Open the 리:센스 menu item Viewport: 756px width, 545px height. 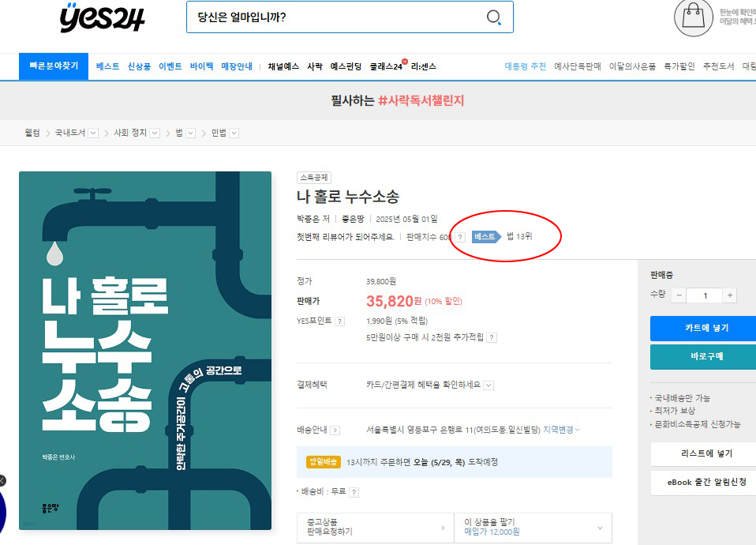coord(423,66)
